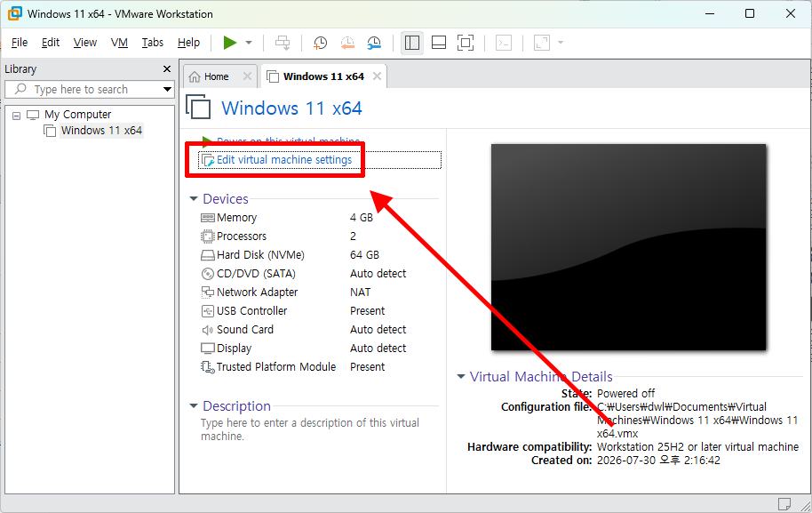The width and height of the screenshot is (812, 513).
Task: Click the CD/DVD (SATA) icon
Action: [x=208, y=274]
